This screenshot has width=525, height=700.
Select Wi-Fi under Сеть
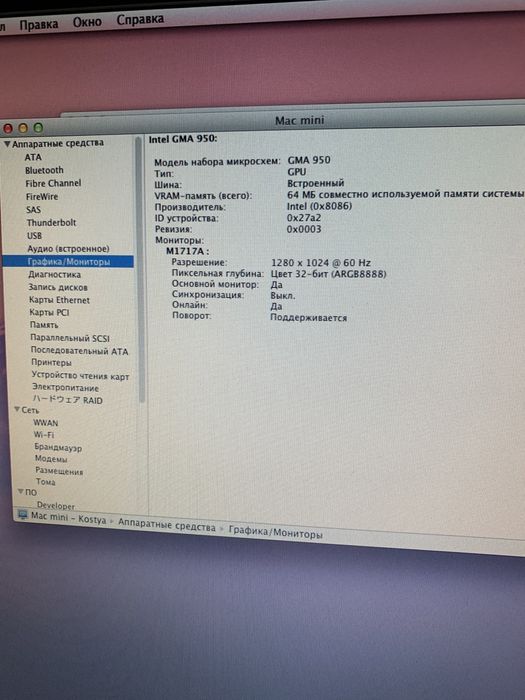(x=44, y=434)
